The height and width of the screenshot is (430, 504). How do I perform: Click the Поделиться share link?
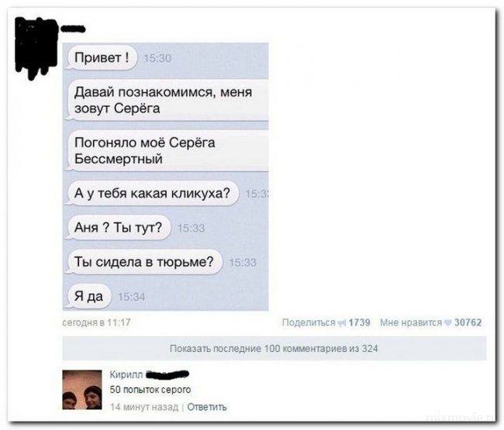click(x=309, y=322)
